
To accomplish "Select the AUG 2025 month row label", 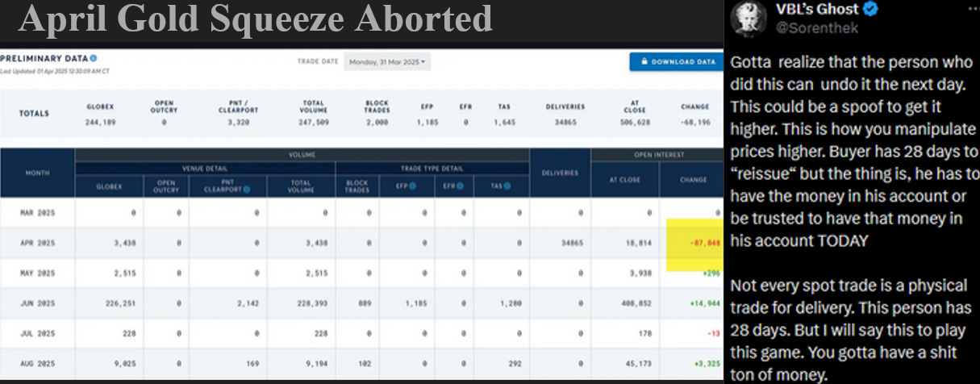I will coord(37,363).
